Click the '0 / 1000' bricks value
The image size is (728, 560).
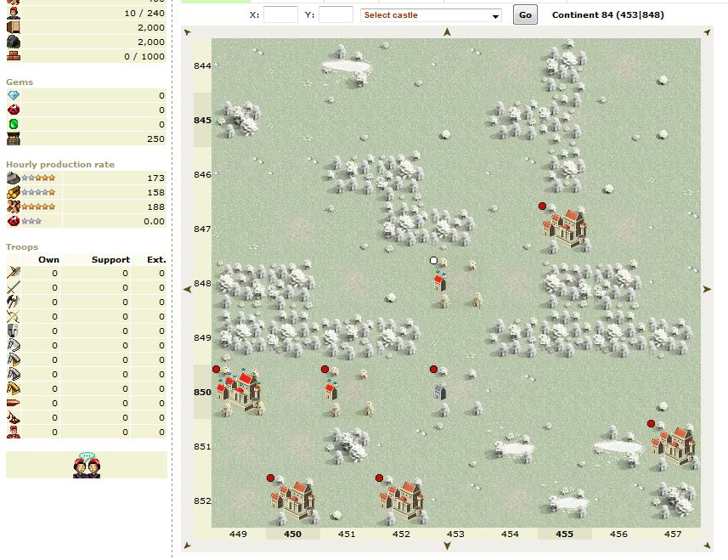144,56
